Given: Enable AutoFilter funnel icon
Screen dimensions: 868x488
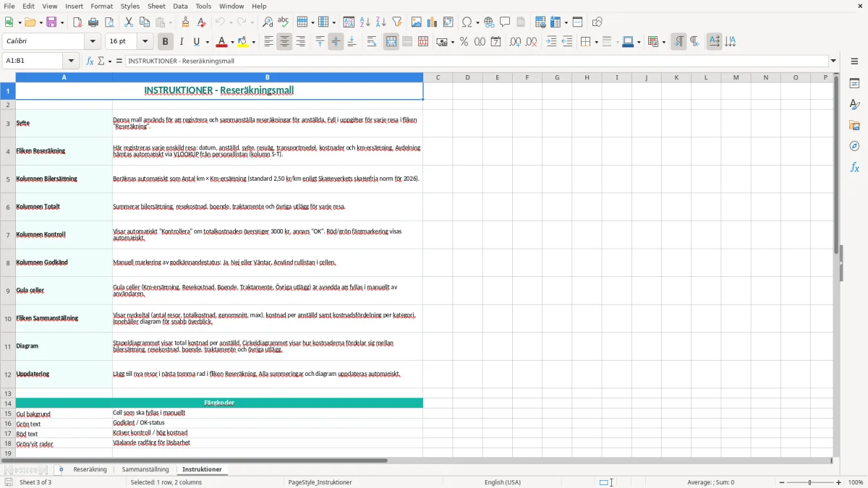Looking at the screenshot, I should pos(396,22).
